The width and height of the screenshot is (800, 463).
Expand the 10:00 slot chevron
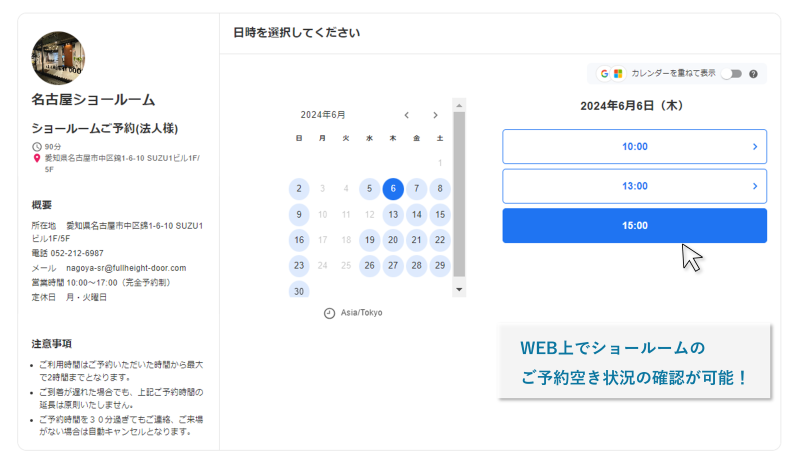pyautogui.click(x=755, y=147)
